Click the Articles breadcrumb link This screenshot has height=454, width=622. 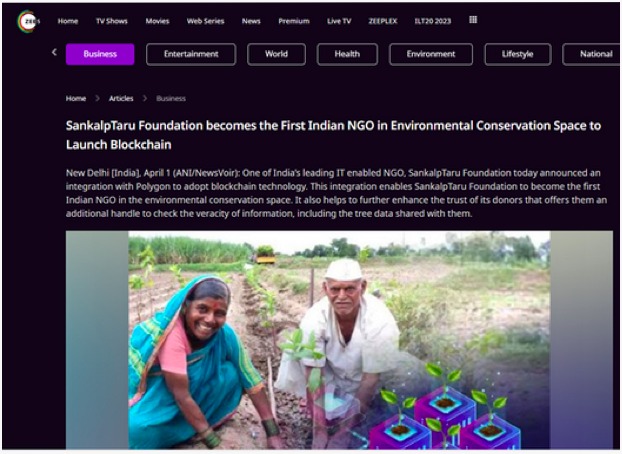tap(121, 98)
